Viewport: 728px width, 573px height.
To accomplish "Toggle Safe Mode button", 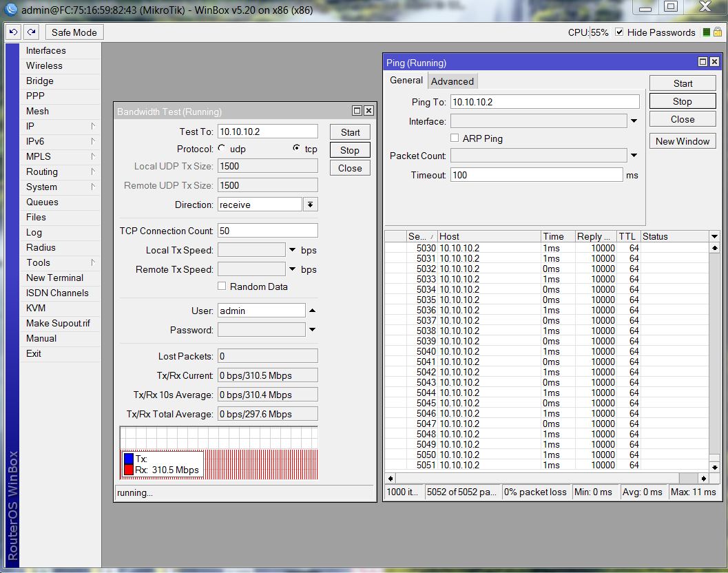I will point(74,32).
